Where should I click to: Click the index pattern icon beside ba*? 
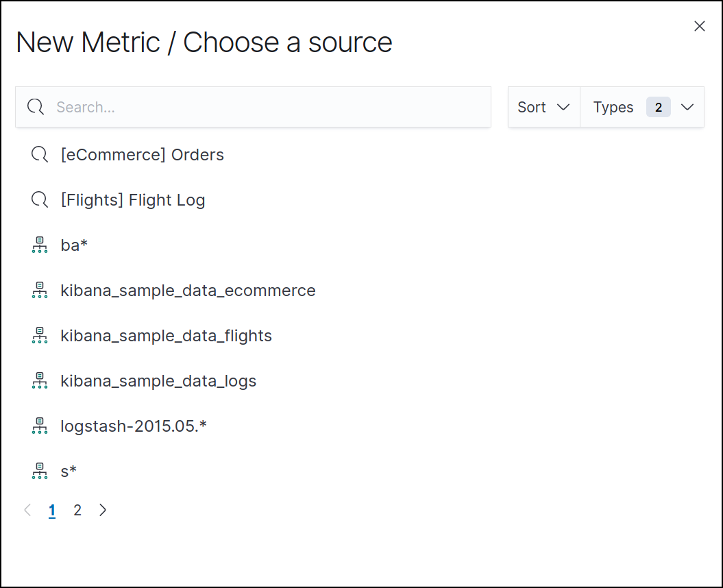coord(40,245)
